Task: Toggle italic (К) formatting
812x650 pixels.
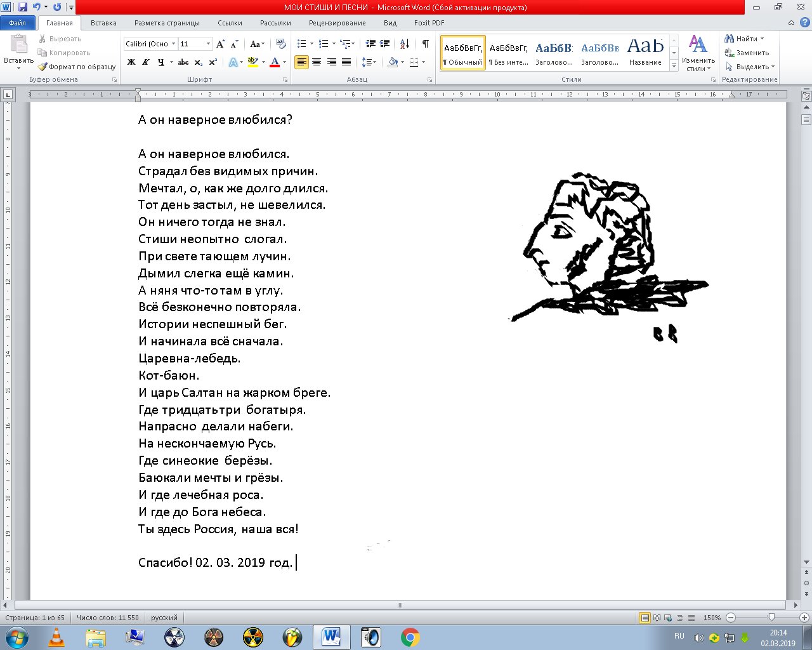Action: [146, 62]
